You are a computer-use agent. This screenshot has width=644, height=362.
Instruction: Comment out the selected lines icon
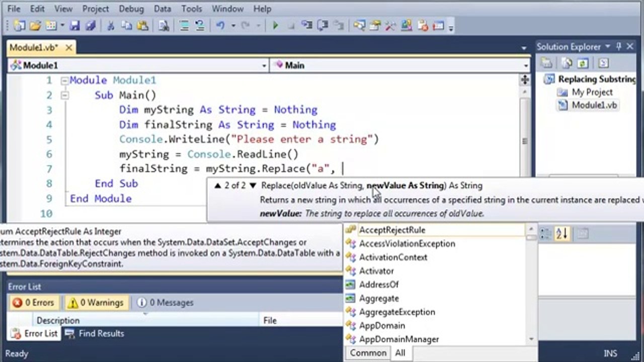click(185, 26)
